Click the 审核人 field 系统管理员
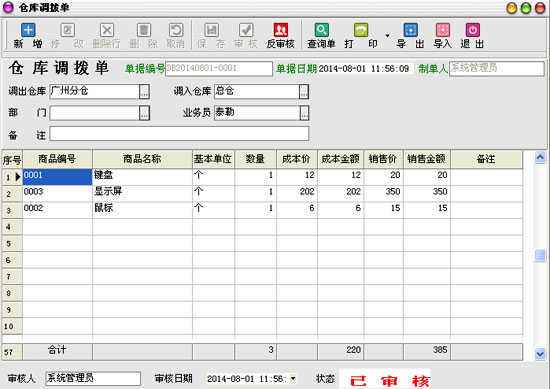This screenshot has height=389, width=550. [93, 378]
